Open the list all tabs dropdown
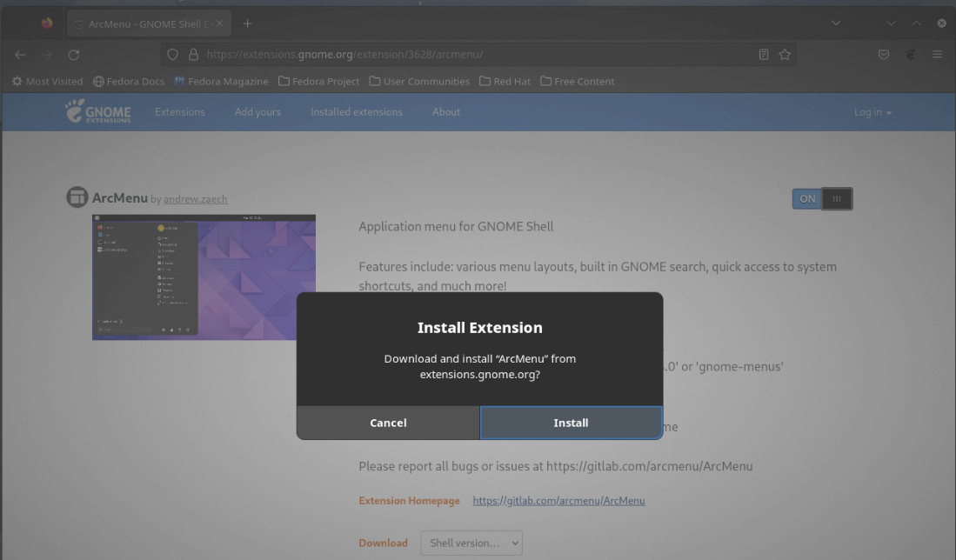Screen dimensions: 956x560 coord(836,23)
